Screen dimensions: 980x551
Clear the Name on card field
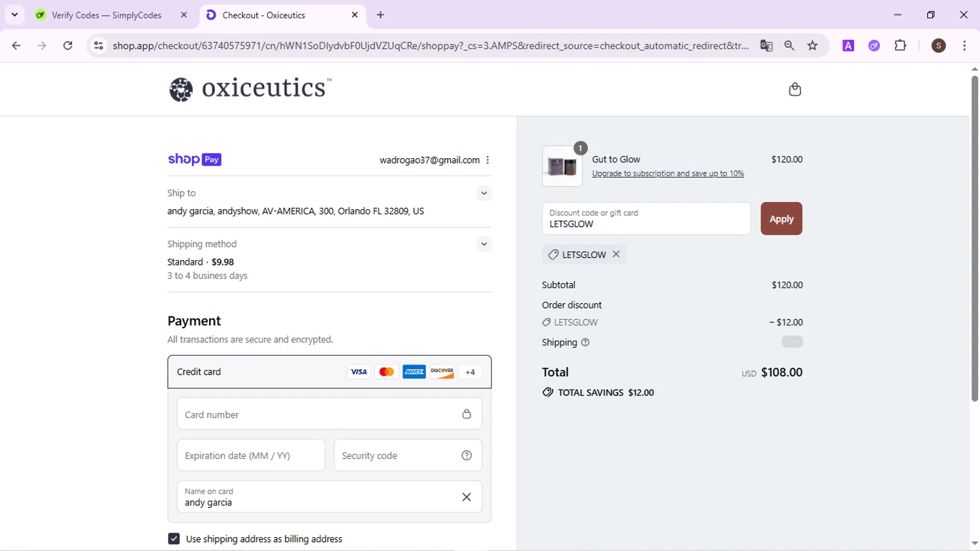tap(466, 497)
